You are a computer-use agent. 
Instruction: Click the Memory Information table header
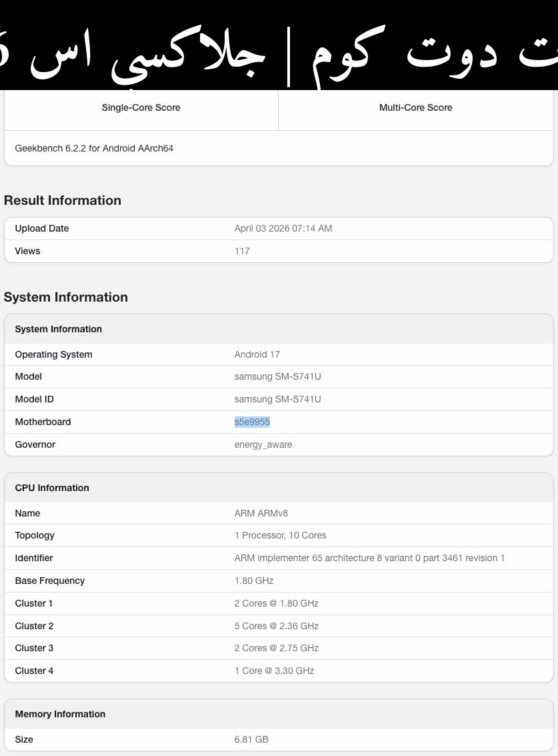click(x=60, y=714)
